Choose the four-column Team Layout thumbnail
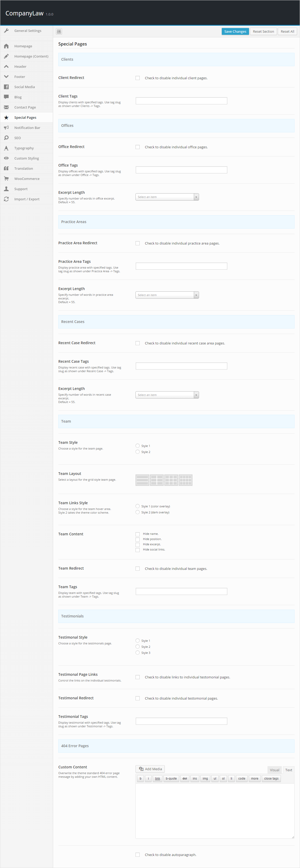Image resolution: width=300 pixels, height=868 pixels. 185,480
